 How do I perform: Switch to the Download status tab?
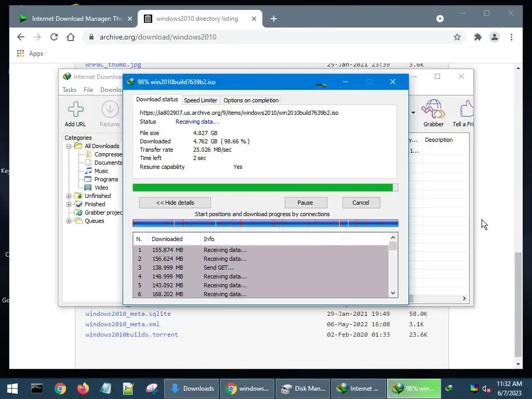157,99
